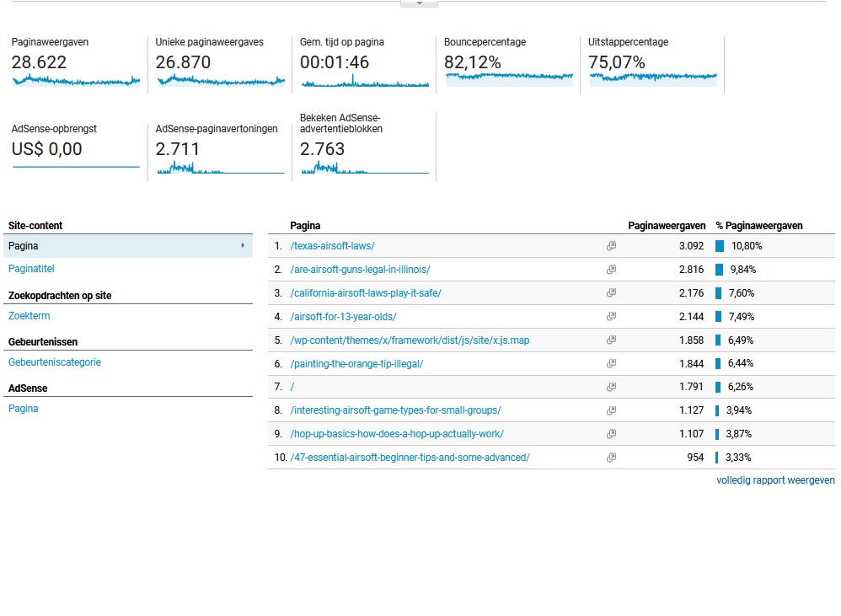Open external link icon for /painting-the-orange-tip-illegal/

coord(611,363)
